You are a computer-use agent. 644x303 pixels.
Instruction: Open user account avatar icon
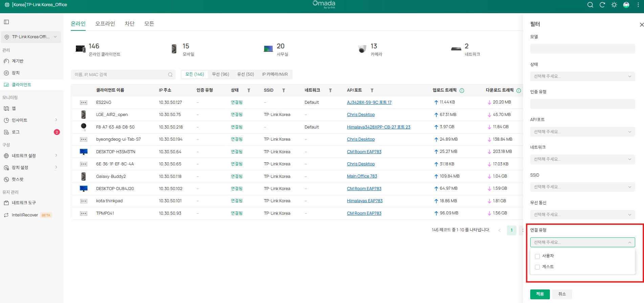(x=626, y=5)
